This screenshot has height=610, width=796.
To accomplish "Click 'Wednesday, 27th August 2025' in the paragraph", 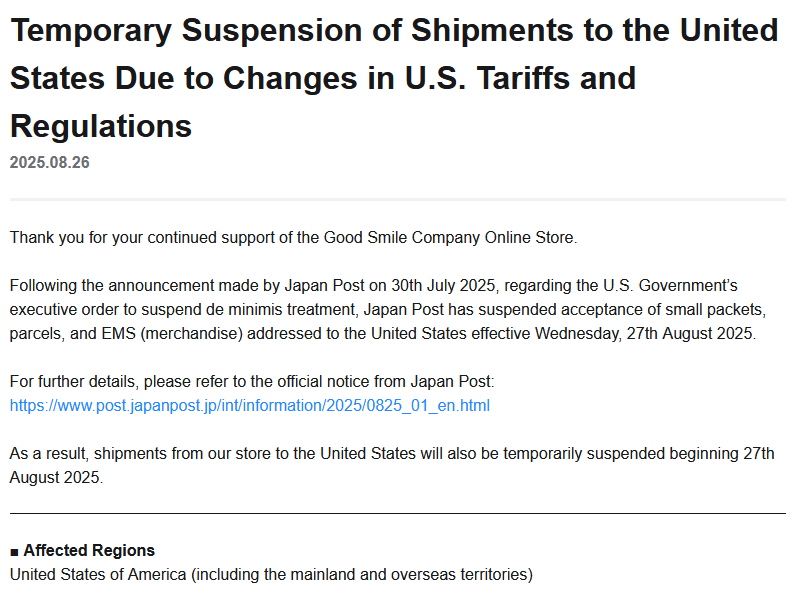I will pos(645,333).
